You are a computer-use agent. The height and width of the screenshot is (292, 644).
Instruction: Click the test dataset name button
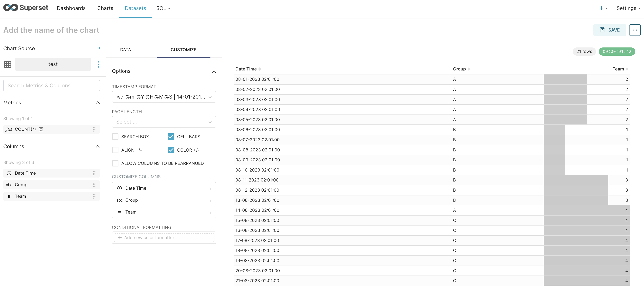point(53,64)
